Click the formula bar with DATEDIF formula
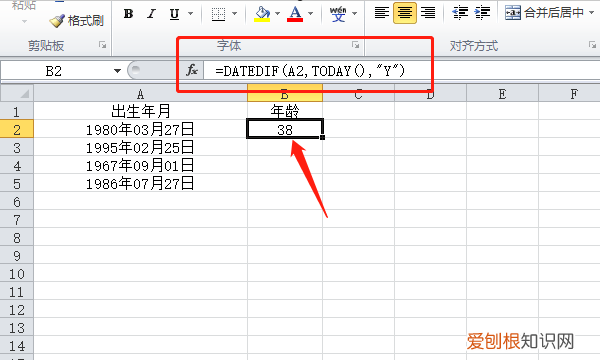 (402, 71)
